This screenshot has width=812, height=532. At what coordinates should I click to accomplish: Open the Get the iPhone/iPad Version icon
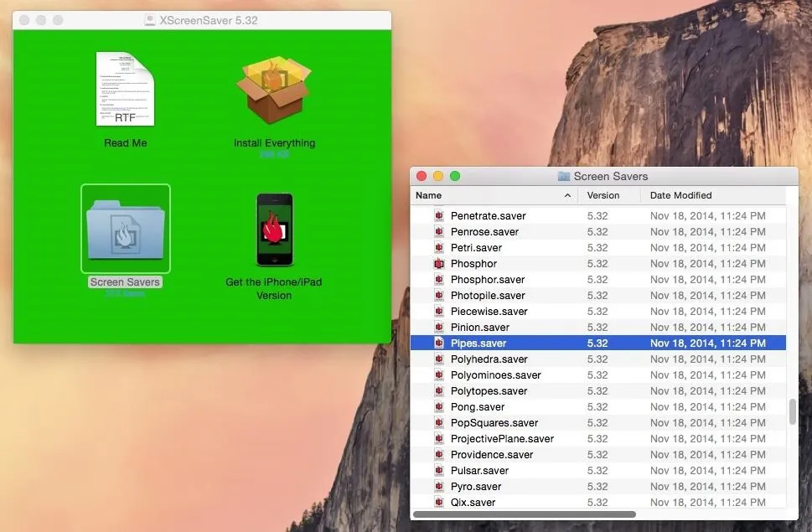[275, 230]
